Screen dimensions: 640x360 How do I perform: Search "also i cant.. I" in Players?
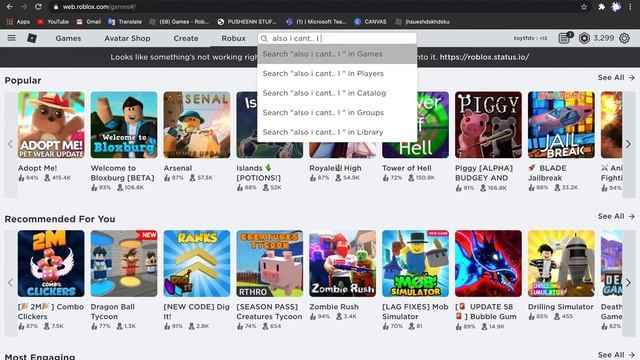tap(337, 73)
